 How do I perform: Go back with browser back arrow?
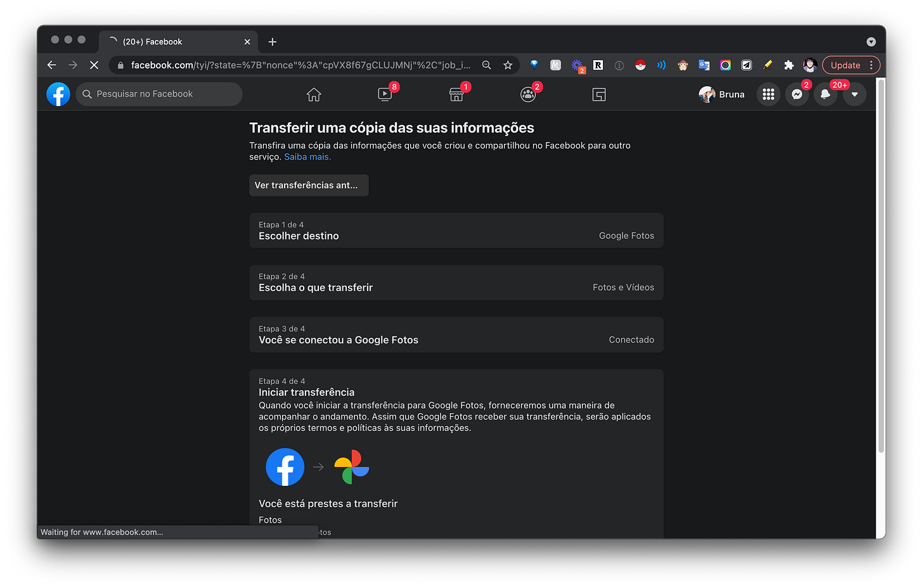point(52,65)
